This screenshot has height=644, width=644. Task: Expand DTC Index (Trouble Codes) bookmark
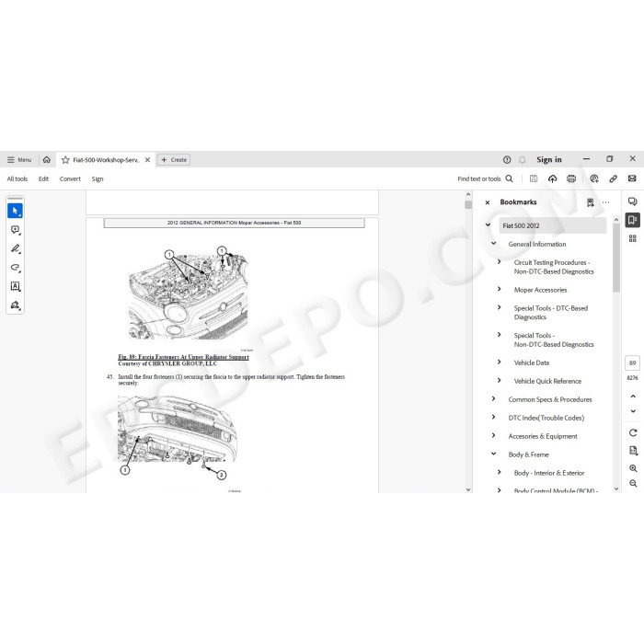[x=494, y=417]
